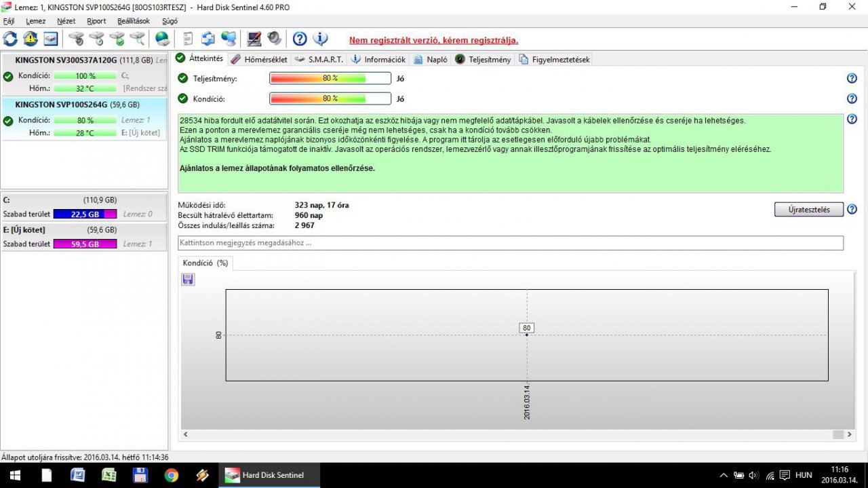Switch to the Teljesítmény tab
Viewport: 868px width, 488px height.
coord(483,59)
